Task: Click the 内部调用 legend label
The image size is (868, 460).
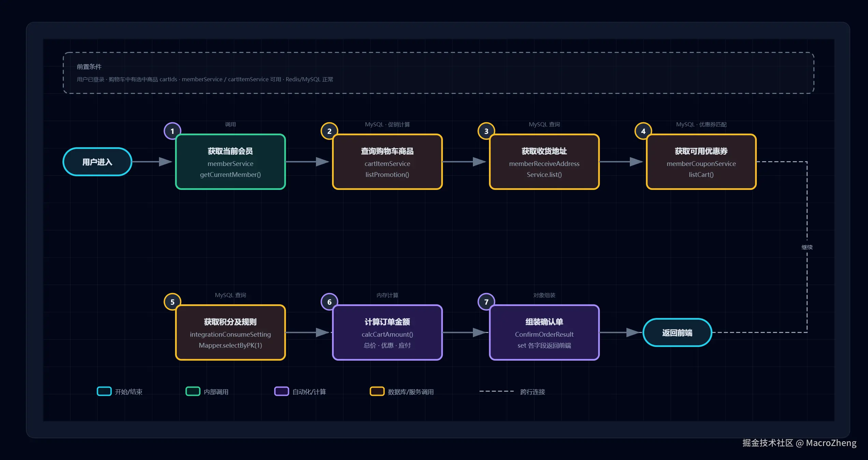Action: click(x=216, y=392)
